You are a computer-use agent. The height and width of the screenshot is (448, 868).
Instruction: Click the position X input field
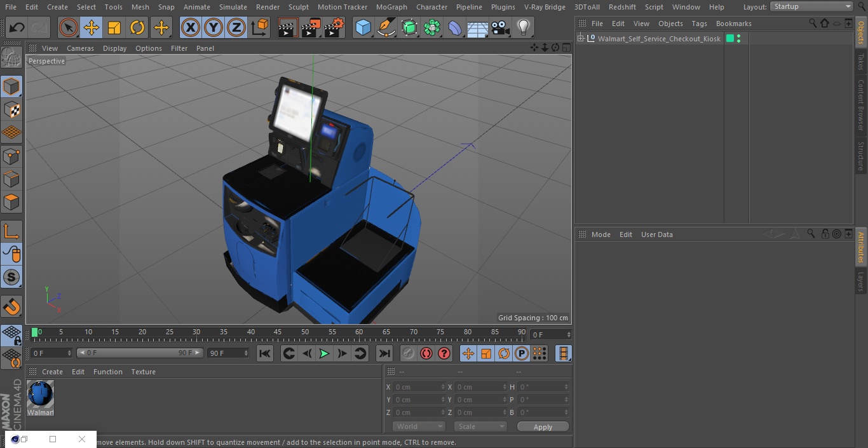(419, 387)
